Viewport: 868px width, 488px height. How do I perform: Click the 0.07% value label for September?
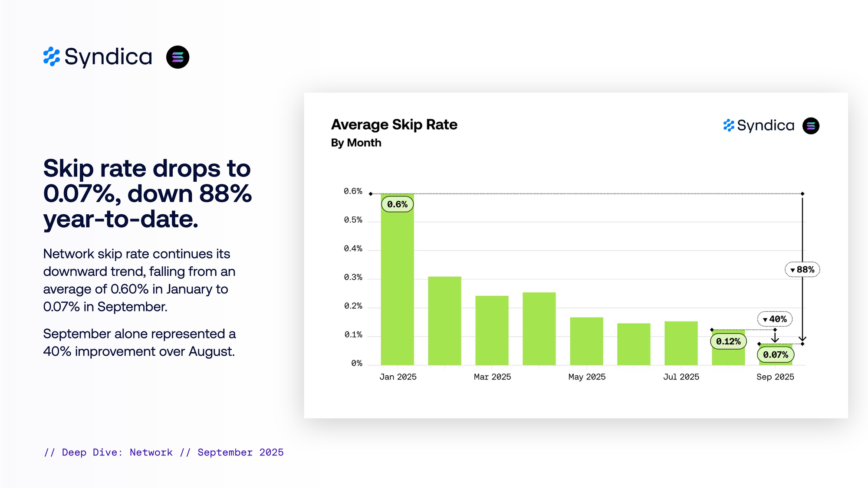[x=776, y=355]
